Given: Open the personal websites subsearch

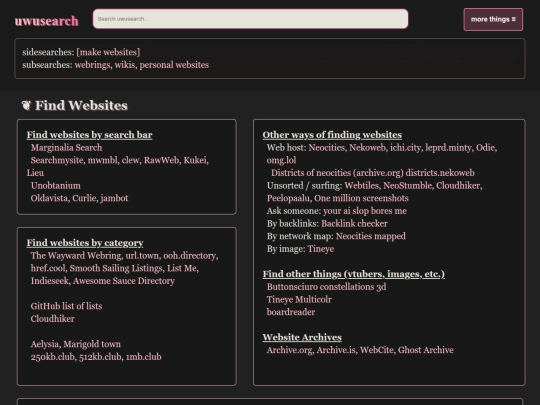Looking at the screenshot, I should (174, 65).
